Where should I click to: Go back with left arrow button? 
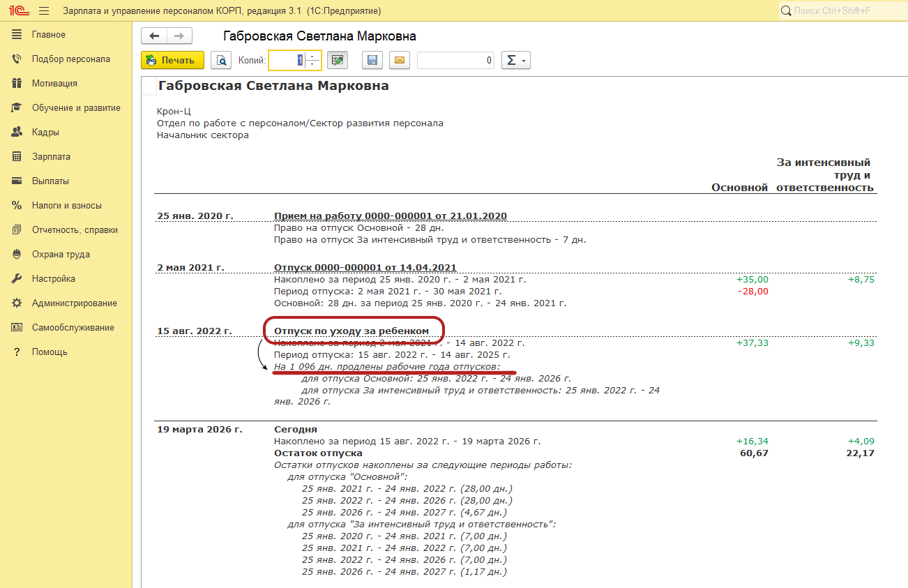coord(154,36)
